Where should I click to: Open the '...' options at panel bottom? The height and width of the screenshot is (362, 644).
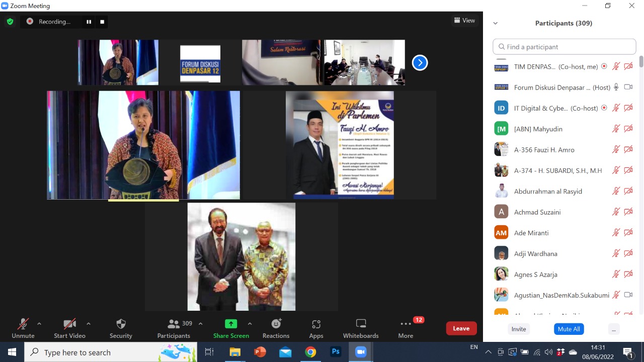(613, 329)
